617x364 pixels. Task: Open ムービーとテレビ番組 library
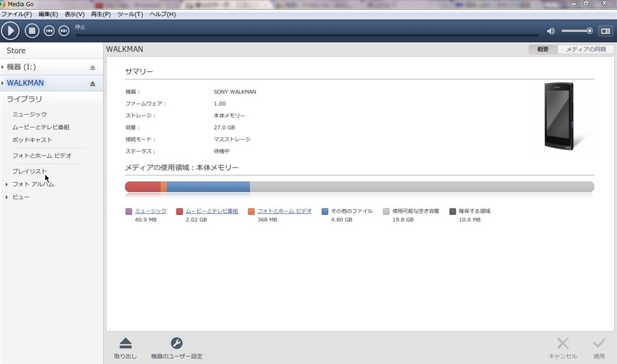[x=41, y=128]
